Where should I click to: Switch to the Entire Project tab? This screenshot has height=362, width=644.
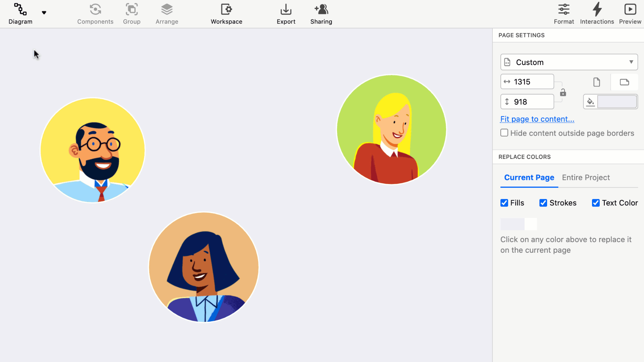tap(586, 177)
